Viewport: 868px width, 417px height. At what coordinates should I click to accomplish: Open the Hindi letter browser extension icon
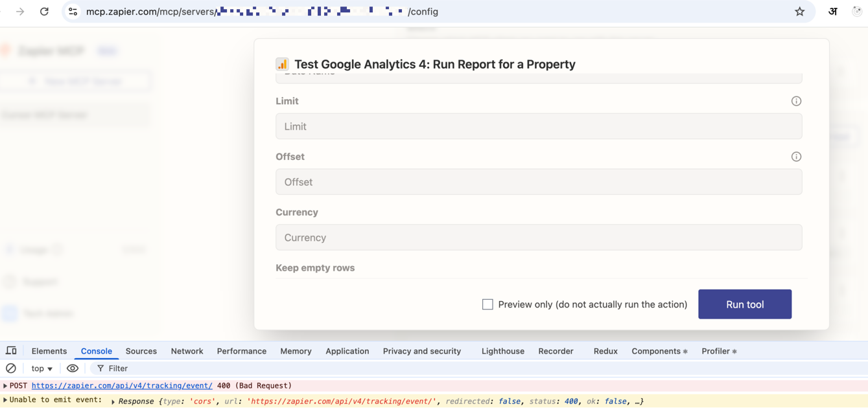pos(833,12)
